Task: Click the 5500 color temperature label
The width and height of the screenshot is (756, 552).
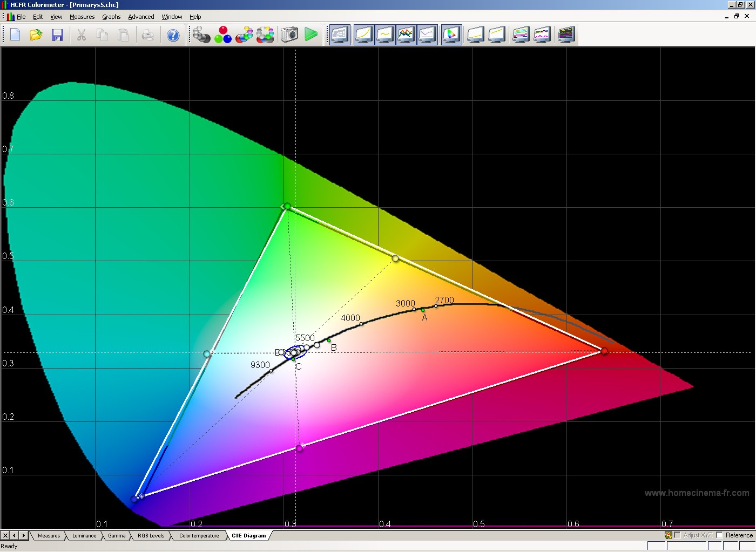Action: pyautogui.click(x=305, y=338)
